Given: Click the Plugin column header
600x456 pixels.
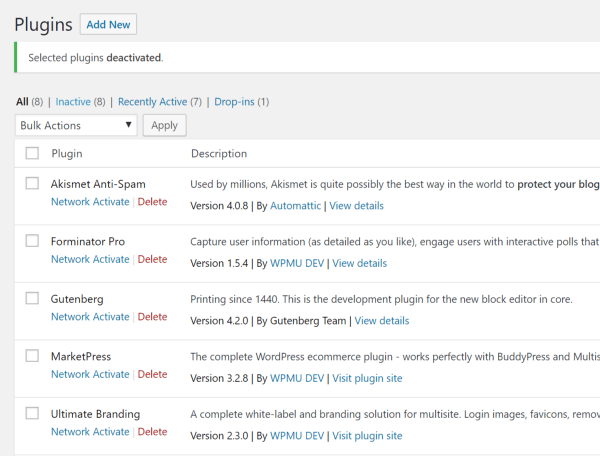Looking at the screenshot, I should tap(67, 153).
